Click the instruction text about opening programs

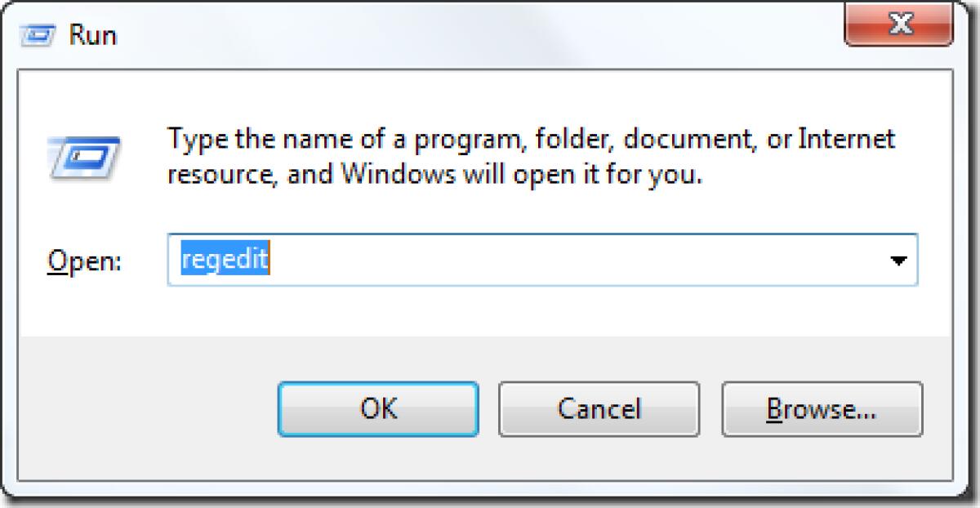[x=529, y=155]
